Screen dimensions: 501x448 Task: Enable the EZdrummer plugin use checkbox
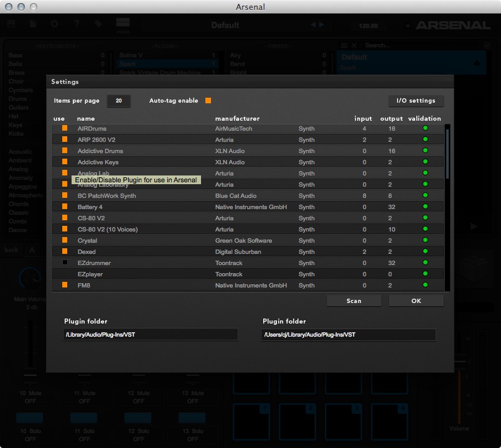coord(64,263)
